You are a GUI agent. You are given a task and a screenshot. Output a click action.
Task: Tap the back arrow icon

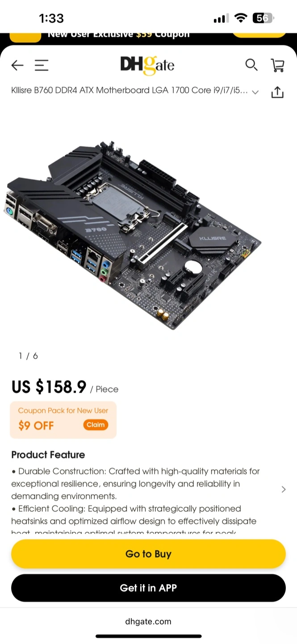click(17, 65)
